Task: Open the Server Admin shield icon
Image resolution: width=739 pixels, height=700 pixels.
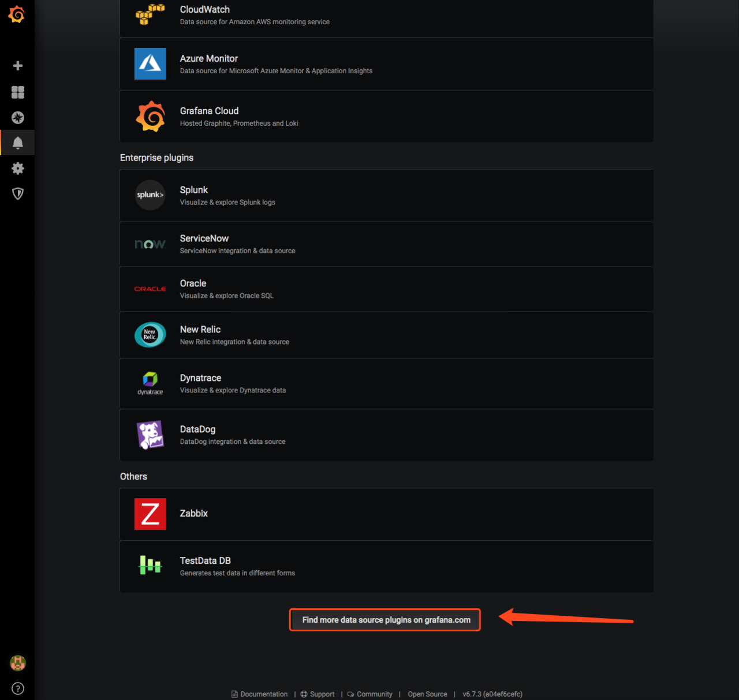Action: (18, 194)
